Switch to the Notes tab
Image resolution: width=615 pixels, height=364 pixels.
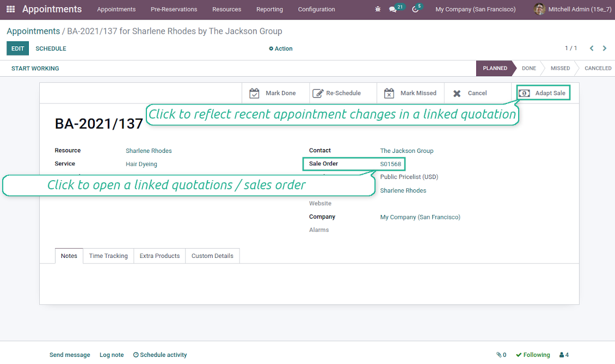click(69, 256)
